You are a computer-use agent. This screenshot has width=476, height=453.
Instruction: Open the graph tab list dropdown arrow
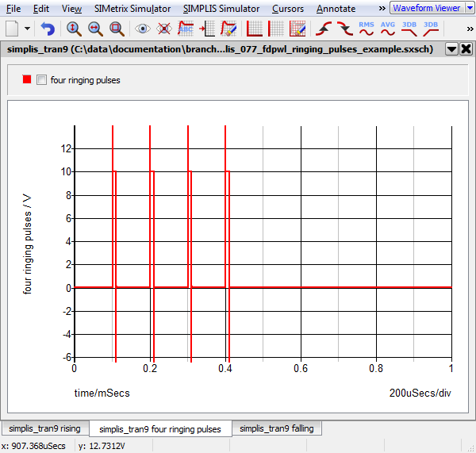click(451, 48)
